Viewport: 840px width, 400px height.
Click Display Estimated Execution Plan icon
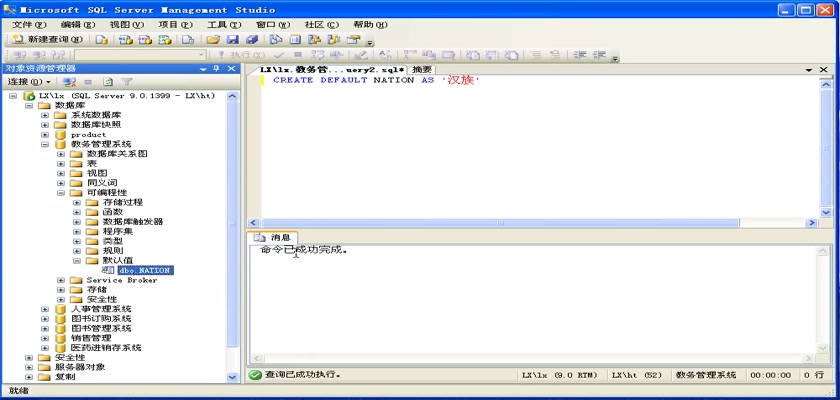pos(318,55)
